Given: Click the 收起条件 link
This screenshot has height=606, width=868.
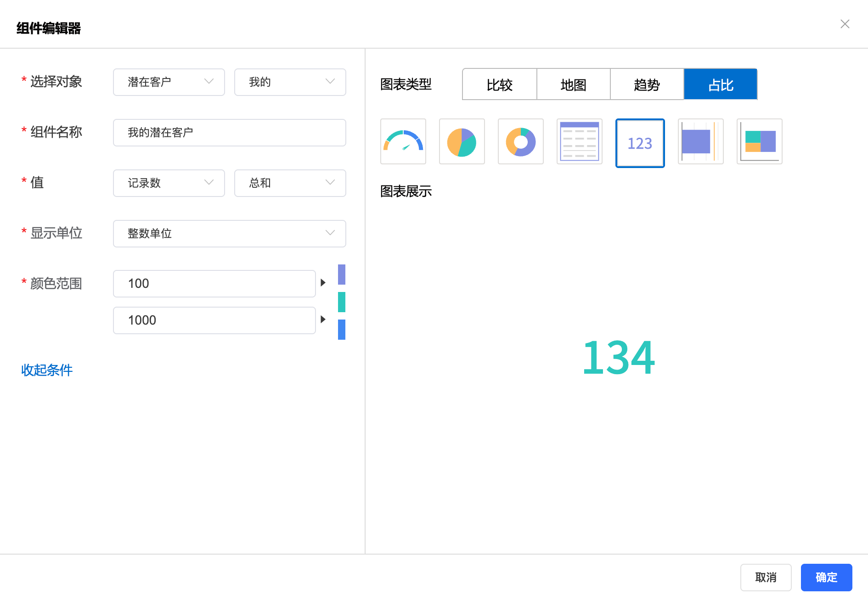Looking at the screenshot, I should 47,370.
